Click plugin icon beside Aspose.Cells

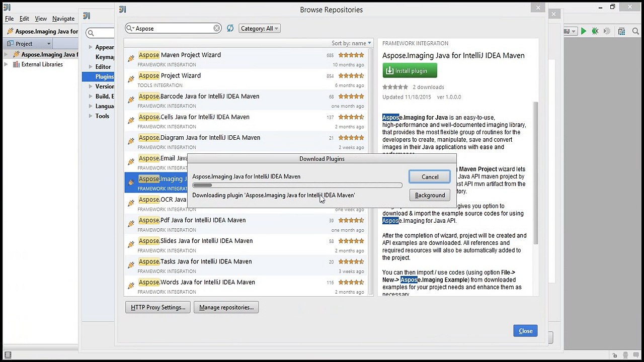click(131, 120)
